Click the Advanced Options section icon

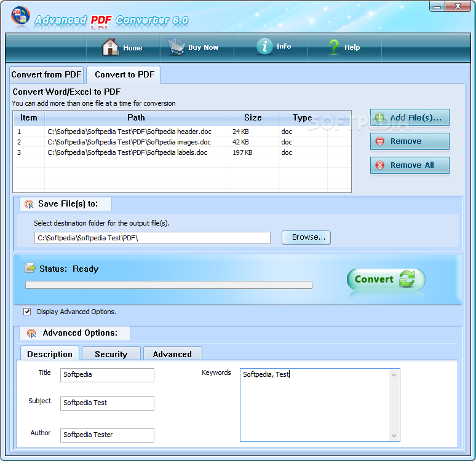pyautogui.click(x=31, y=333)
